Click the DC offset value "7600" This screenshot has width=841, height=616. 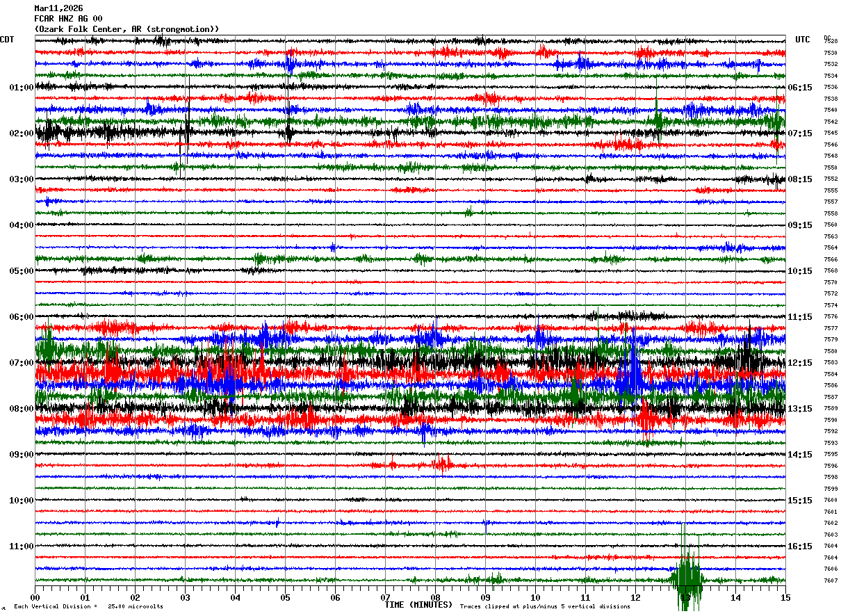pyautogui.click(x=831, y=501)
